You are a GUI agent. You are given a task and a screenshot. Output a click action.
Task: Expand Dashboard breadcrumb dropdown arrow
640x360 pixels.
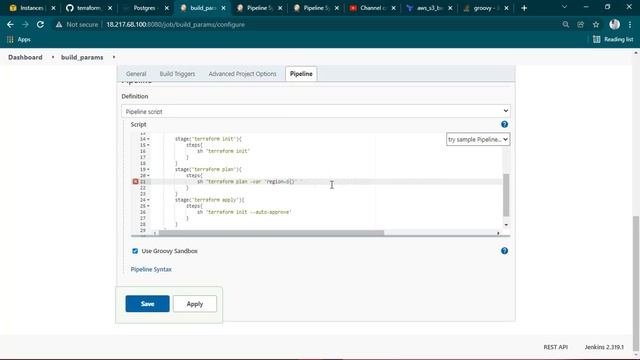click(53, 57)
